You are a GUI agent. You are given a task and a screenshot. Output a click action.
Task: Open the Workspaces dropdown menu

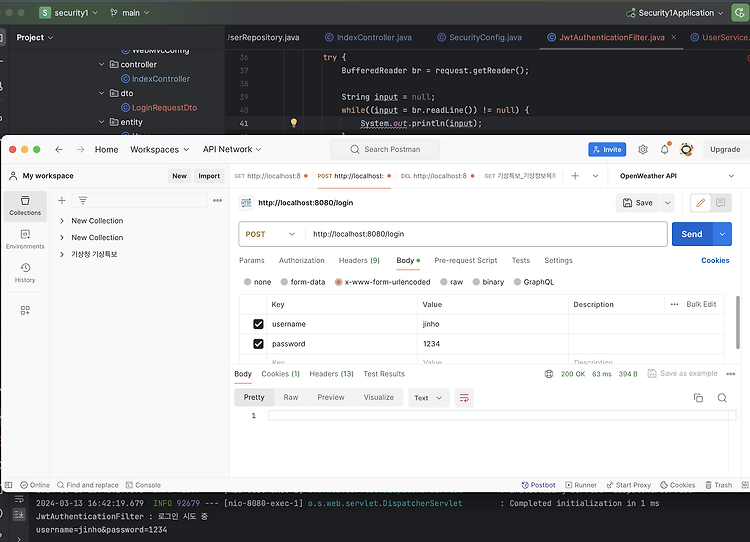coord(160,149)
